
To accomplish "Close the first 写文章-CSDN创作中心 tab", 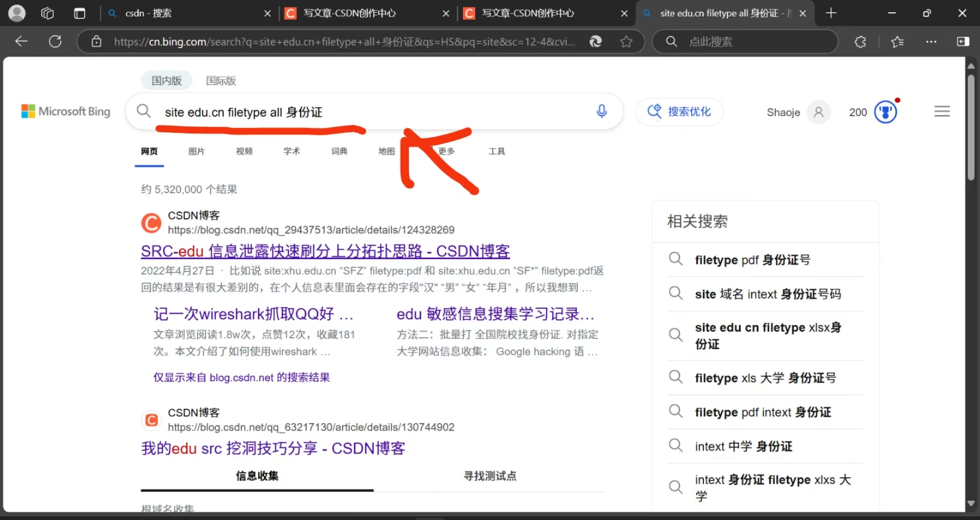I will click(x=446, y=14).
